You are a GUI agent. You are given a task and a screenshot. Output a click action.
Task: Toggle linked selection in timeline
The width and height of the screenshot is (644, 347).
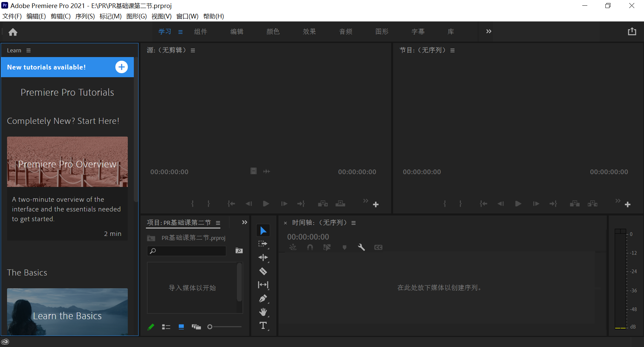327,247
